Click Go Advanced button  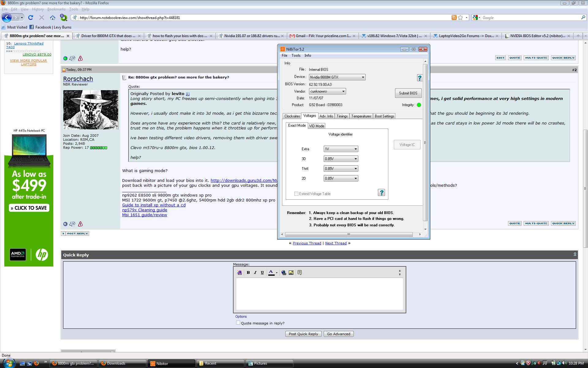(x=338, y=334)
